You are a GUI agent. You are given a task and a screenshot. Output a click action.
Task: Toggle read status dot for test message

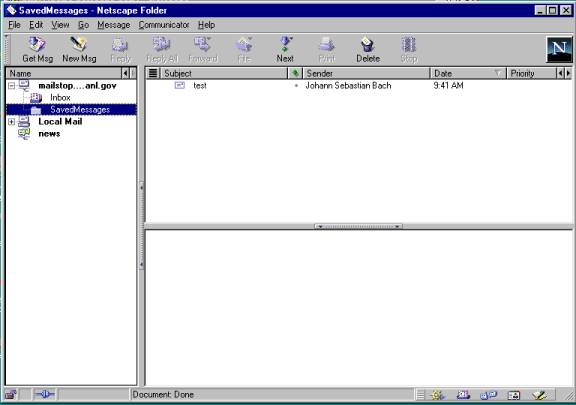296,86
